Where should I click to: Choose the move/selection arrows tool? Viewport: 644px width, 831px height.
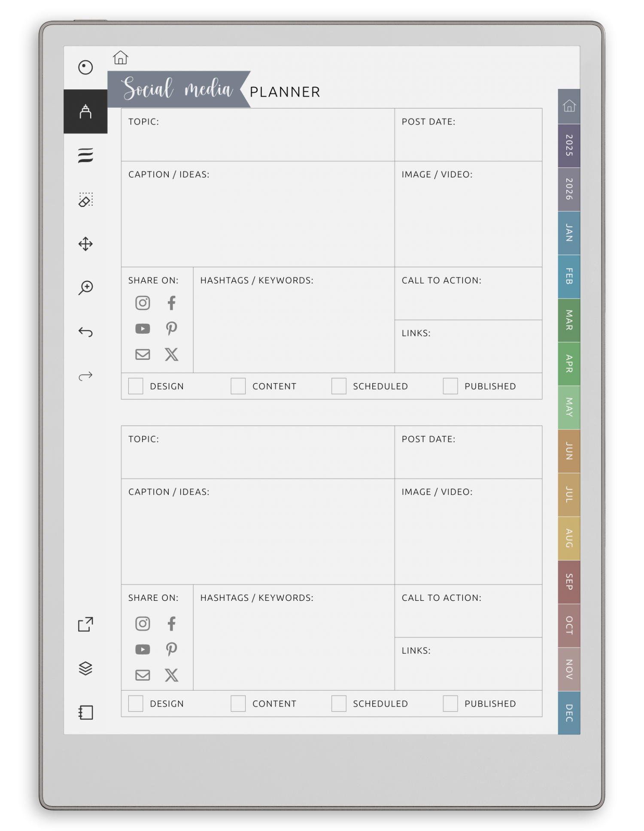pyautogui.click(x=85, y=244)
